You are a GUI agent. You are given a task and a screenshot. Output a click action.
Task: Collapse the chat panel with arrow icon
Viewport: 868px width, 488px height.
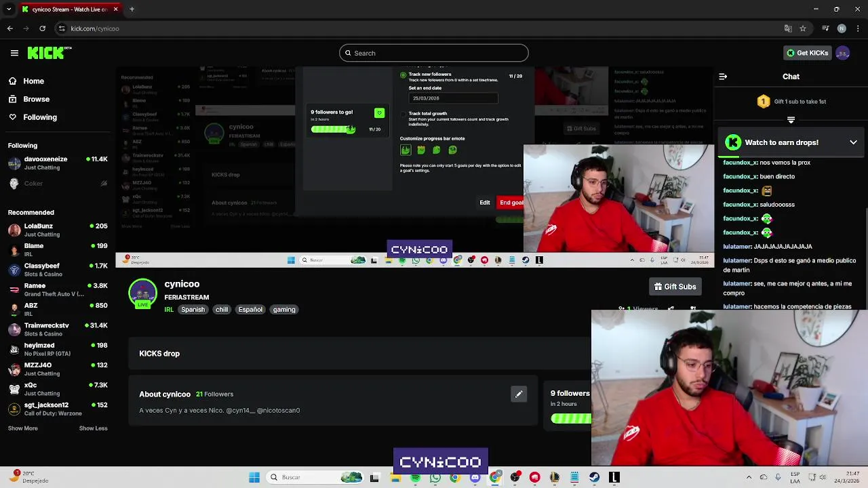point(723,77)
